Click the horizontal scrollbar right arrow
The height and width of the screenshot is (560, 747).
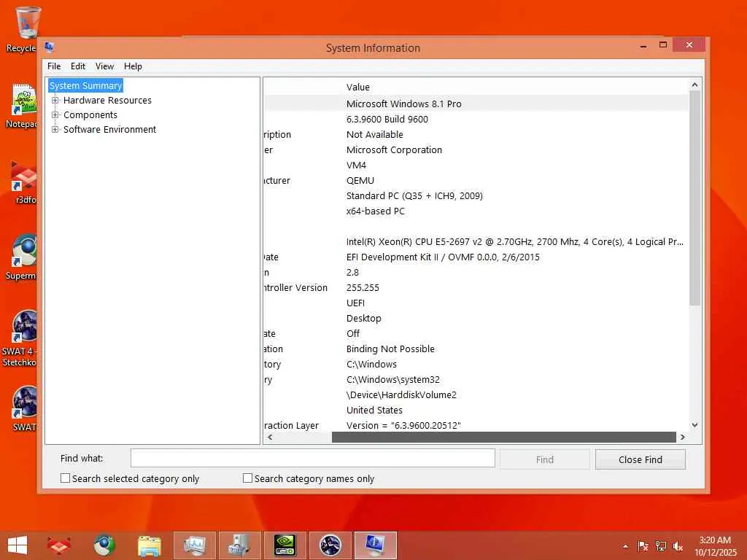click(683, 437)
